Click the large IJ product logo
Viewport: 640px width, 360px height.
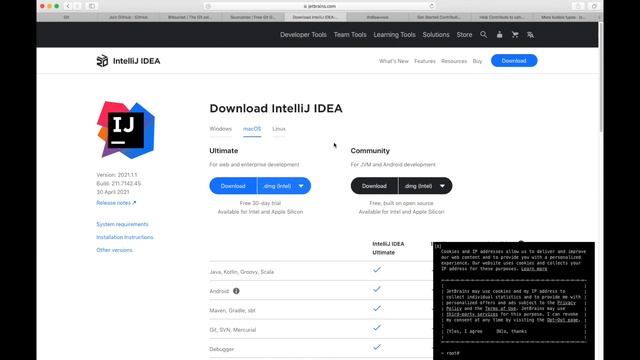[126, 130]
